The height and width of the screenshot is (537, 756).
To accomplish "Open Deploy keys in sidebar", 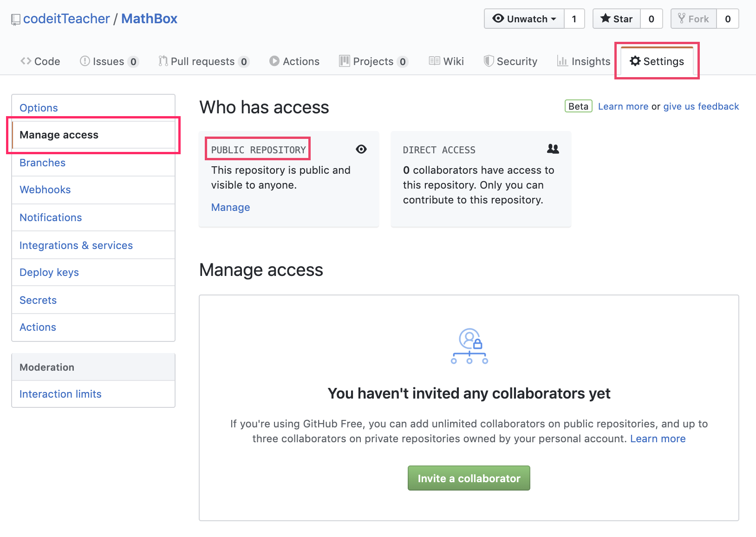I will (93, 272).
